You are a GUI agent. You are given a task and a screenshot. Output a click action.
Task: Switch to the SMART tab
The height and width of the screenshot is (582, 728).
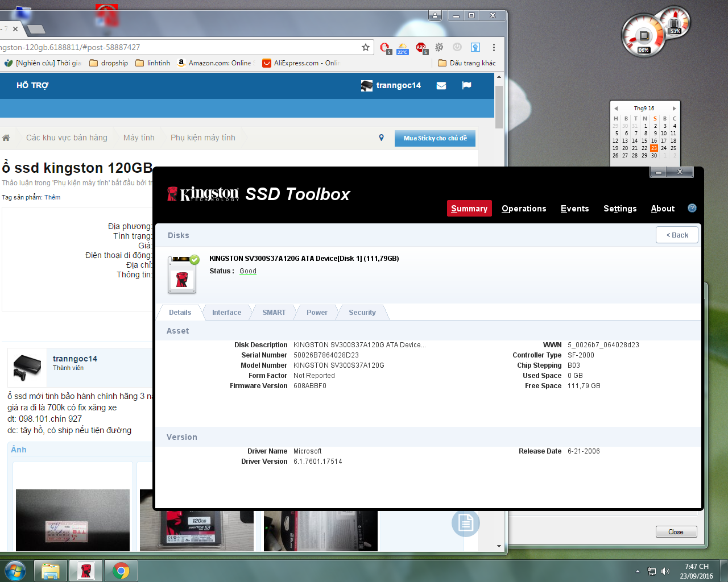pos(274,313)
